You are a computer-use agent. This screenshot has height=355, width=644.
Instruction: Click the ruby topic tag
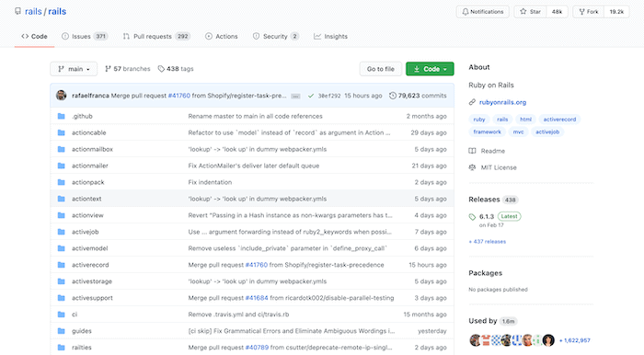coord(479,120)
